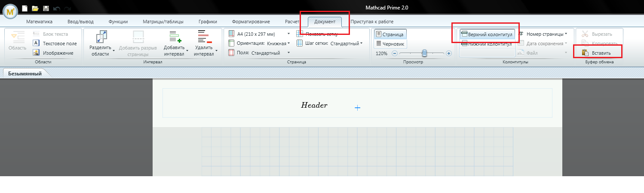Save the worksheet with the diskette icon
The height and width of the screenshot is (193, 644).
point(46,8)
